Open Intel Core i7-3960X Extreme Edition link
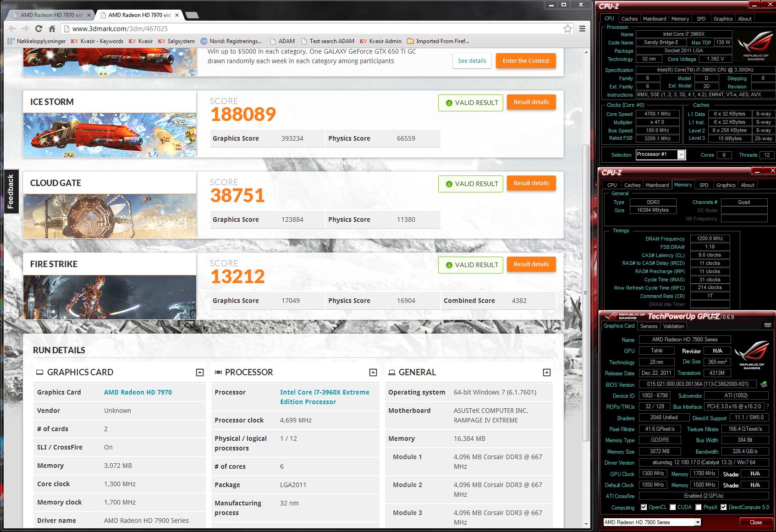Image resolution: width=776 pixels, height=532 pixels. (x=325, y=397)
